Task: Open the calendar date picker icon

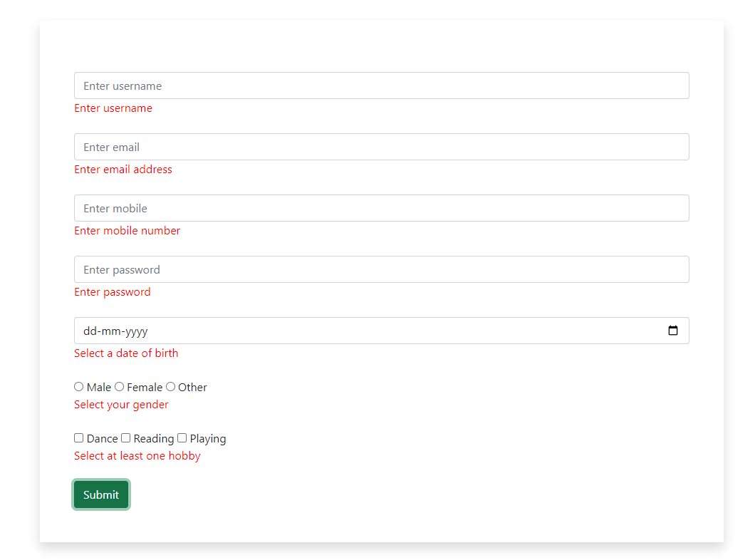Action: coord(673,331)
